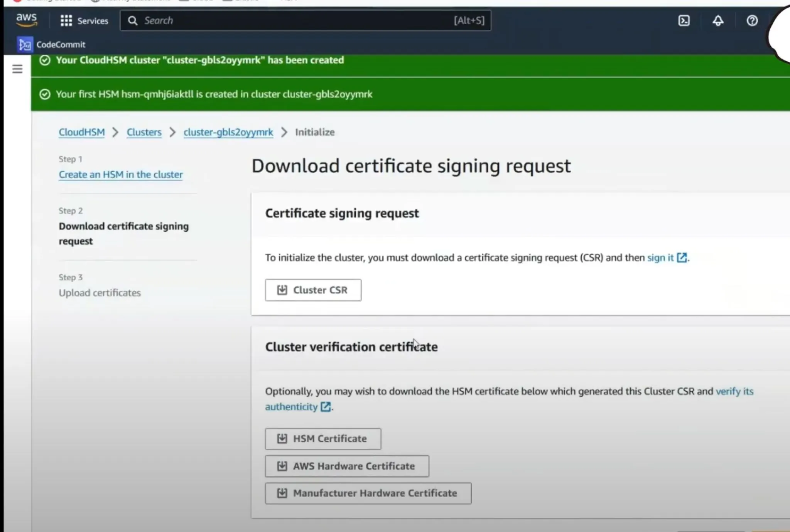The image size is (790, 532).
Task: Go to CloudHSM breadcrumb link
Action: (82, 132)
